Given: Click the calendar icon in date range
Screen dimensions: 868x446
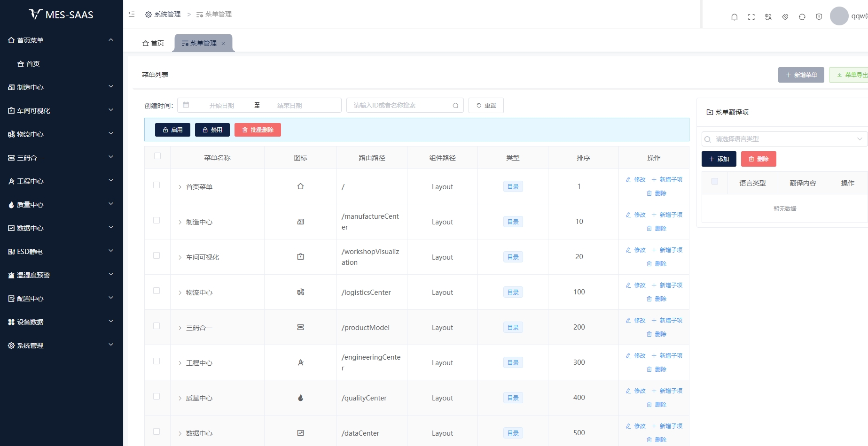Looking at the screenshot, I should click(186, 105).
